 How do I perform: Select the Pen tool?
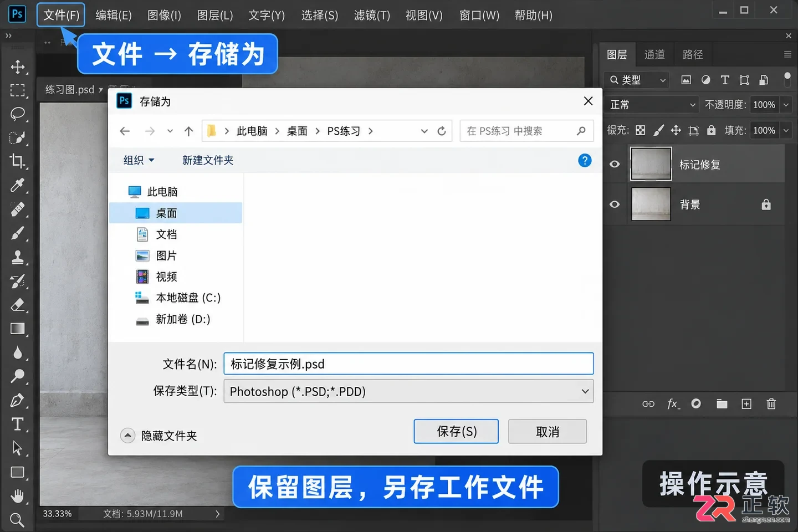(18, 400)
